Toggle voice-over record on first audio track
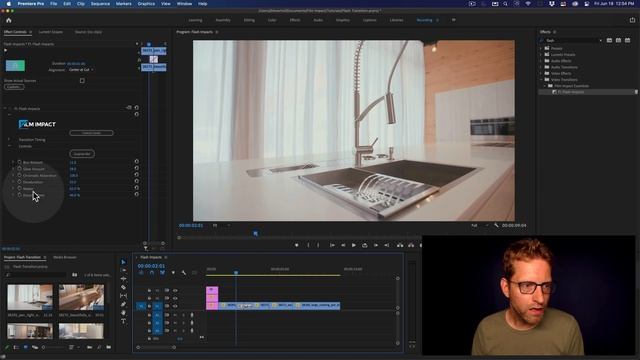Viewport: 640px width, 360px height. click(192, 315)
